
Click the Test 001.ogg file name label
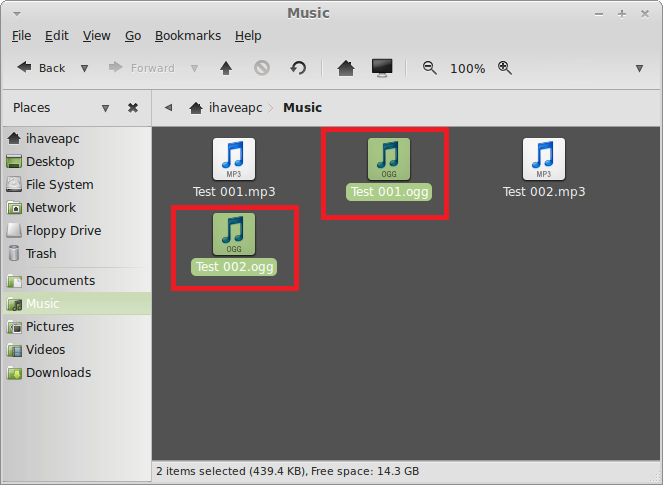pyautogui.click(x=389, y=192)
